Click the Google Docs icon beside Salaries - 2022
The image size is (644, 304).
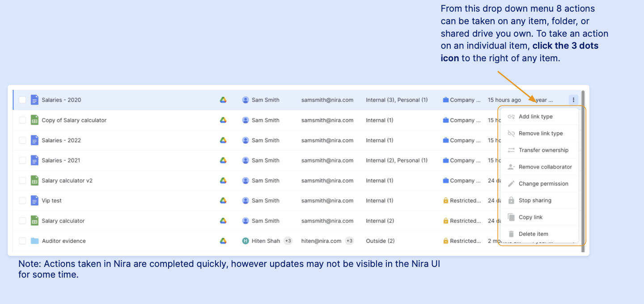[x=34, y=140]
